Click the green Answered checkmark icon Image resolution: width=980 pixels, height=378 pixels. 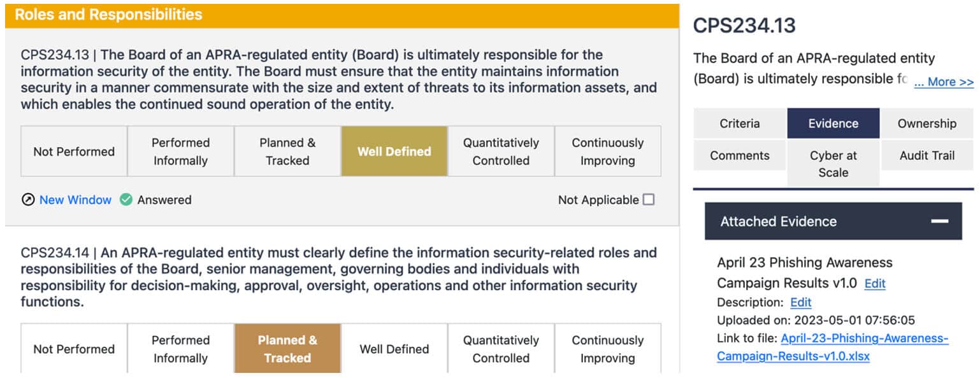click(x=126, y=200)
